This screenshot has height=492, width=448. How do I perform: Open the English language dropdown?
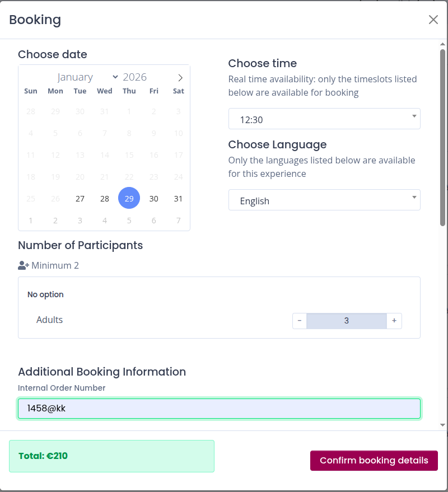point(324,200)
